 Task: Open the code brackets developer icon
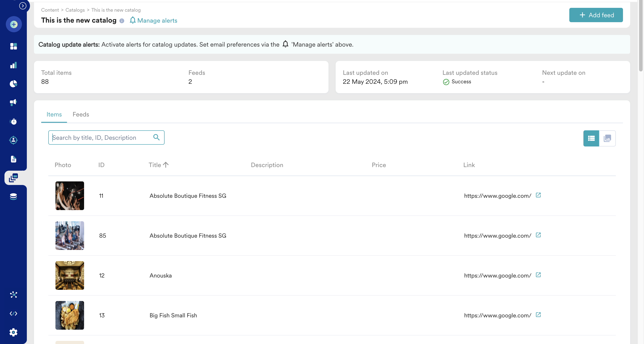coord(13,314)
